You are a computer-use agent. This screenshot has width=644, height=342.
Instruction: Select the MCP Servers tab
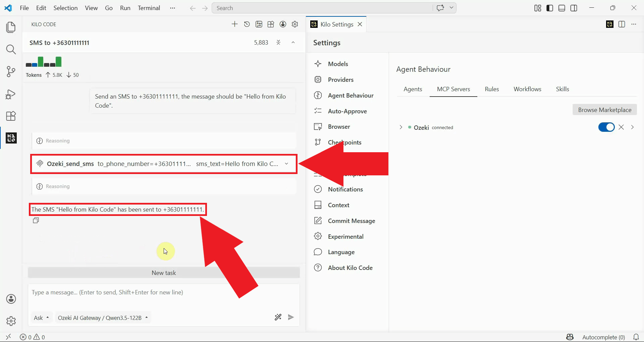point(453,89)
